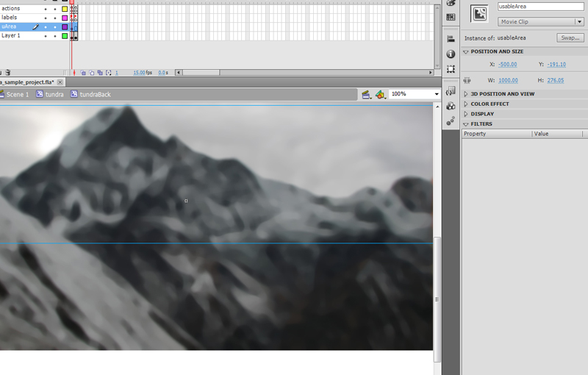The image size is (588, 375).
Task: Open the Edit Symbols menu icon
Action: click(x=380, y=95)
